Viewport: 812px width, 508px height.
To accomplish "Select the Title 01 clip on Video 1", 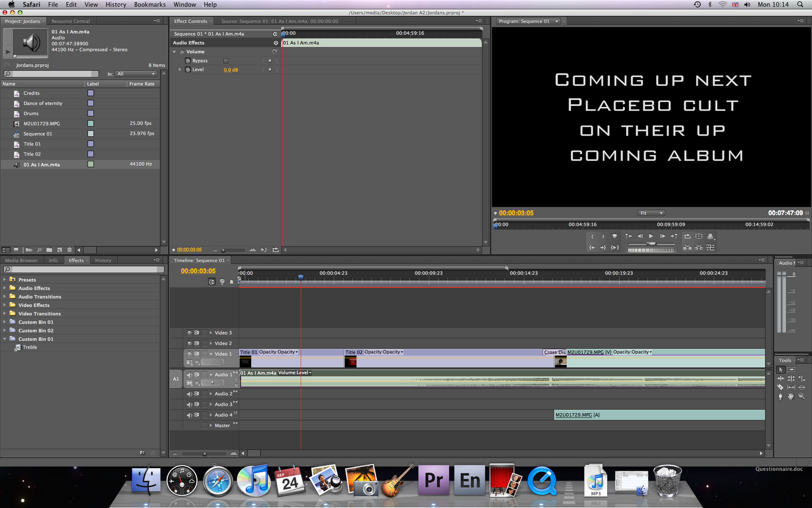I will pos(291,359).
